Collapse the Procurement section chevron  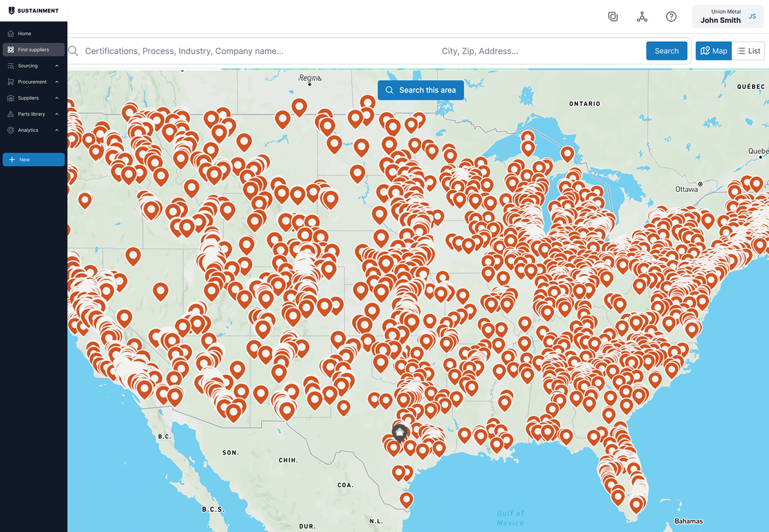click(56, 82)
